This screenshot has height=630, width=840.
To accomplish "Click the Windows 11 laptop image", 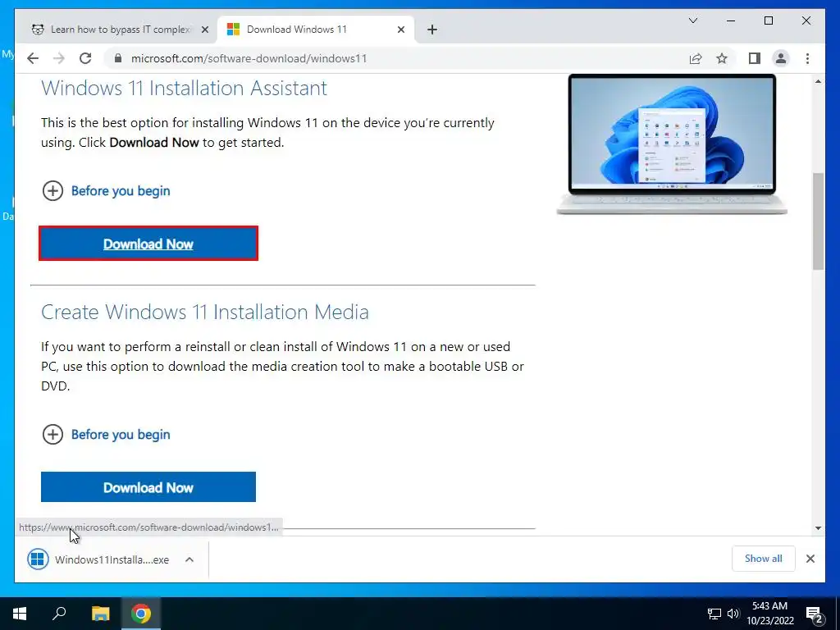I will 672,144.
